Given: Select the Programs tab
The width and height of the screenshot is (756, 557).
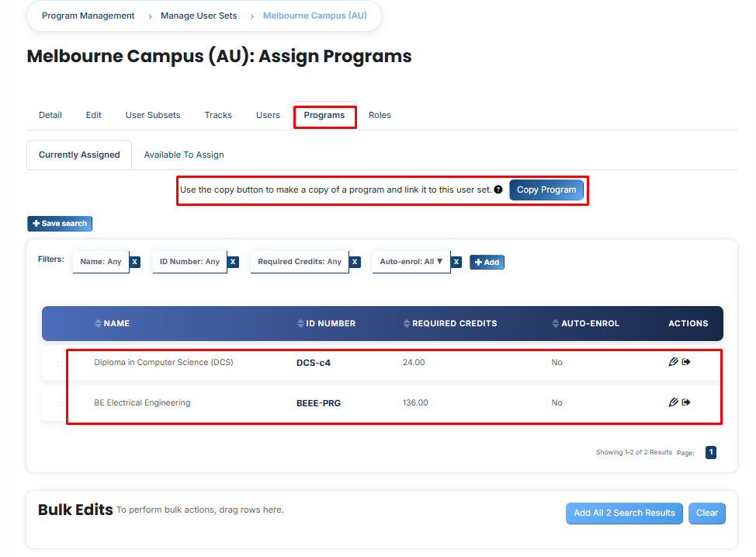Looking at the screenshot, I should point(324,115).
